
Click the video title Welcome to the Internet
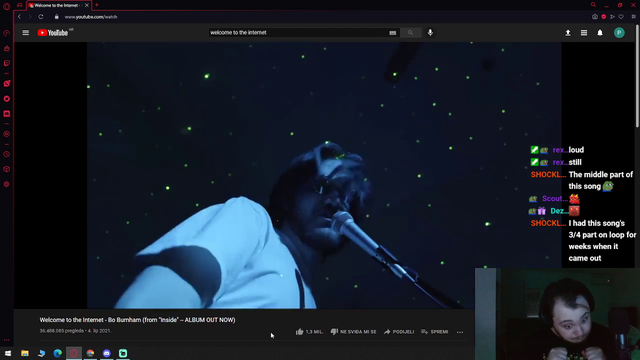coord(137,320)
